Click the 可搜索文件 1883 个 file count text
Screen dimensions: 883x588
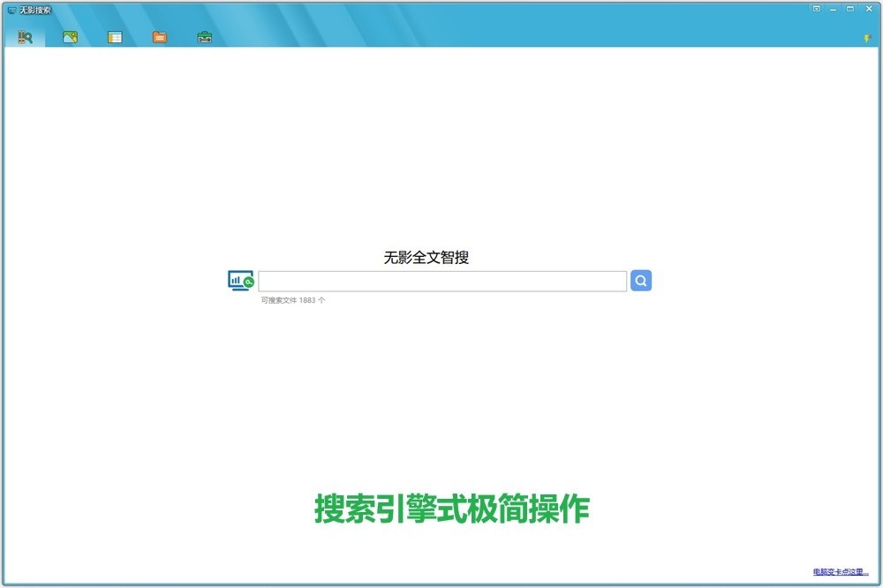pos(293,300)
